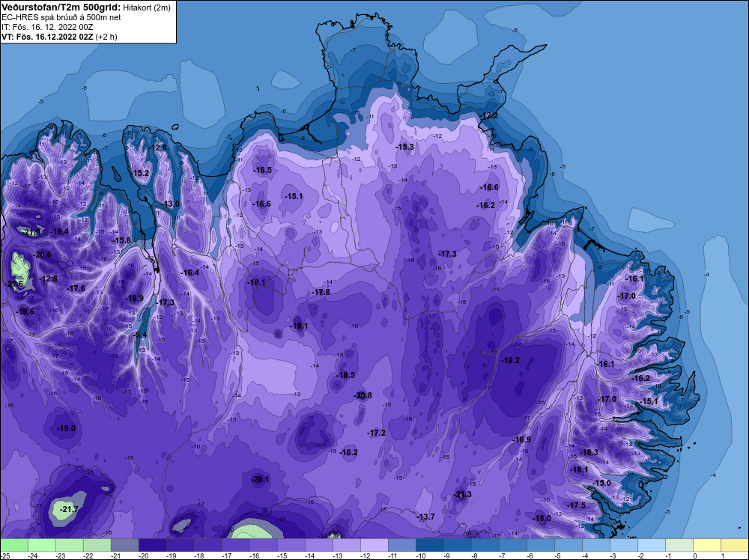Click the -20 legend color swatch
Image resolution: width=749 pixels, height=560 pixels.
152,545
